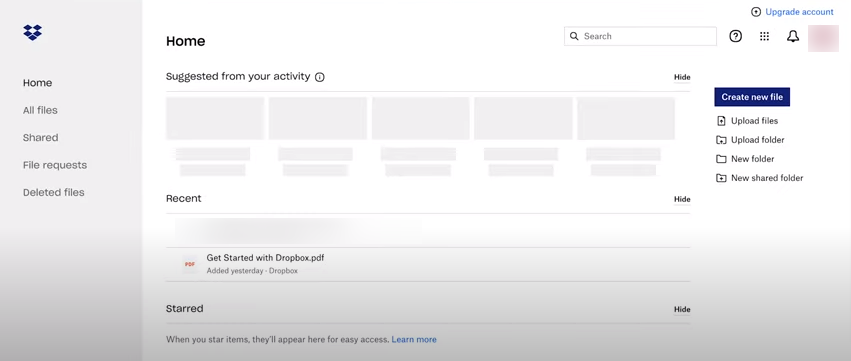851x361 pixels.
Task: Click the New shared folder text link
Action: pyautogui.click(x=767, y=178)
